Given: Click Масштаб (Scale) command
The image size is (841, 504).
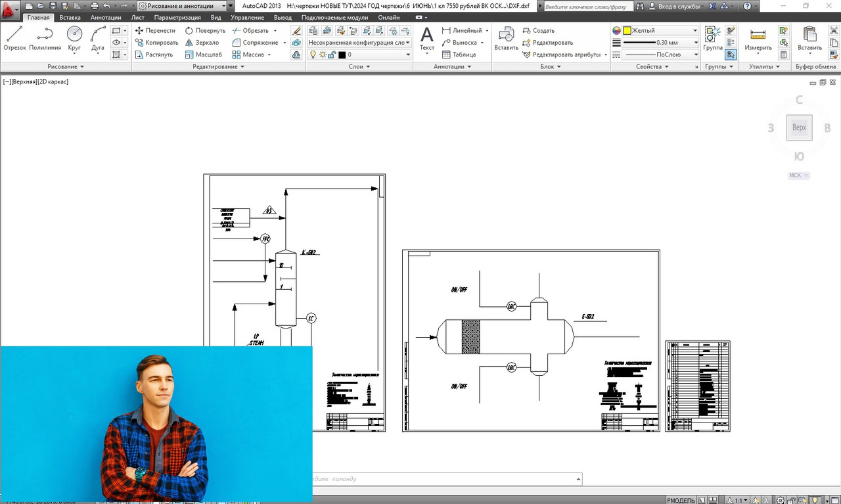Looking at the screenshot, I should point(203,55).
